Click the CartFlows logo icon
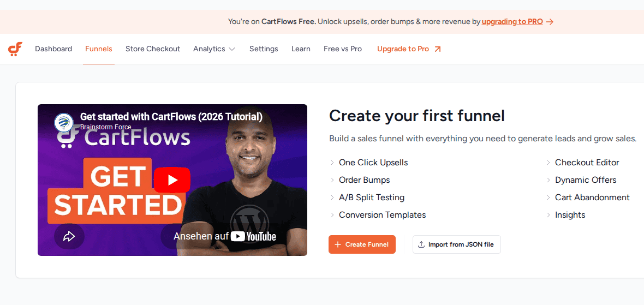 15,49
